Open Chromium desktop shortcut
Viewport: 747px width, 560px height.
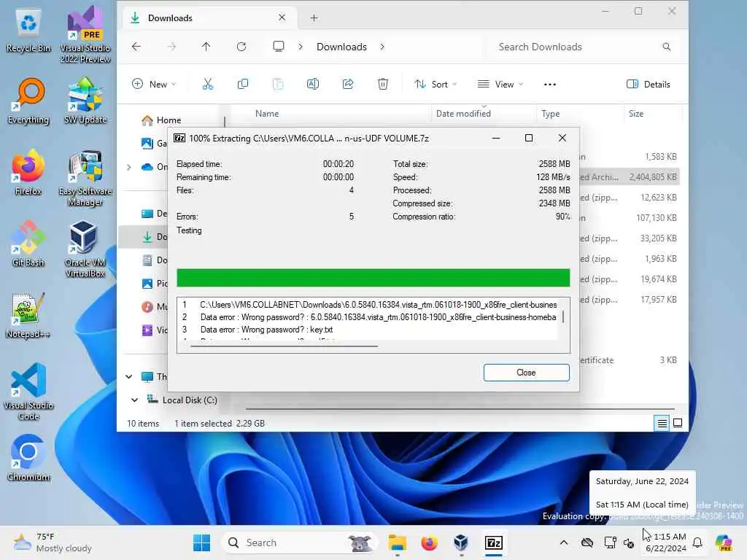coord(28,458)
